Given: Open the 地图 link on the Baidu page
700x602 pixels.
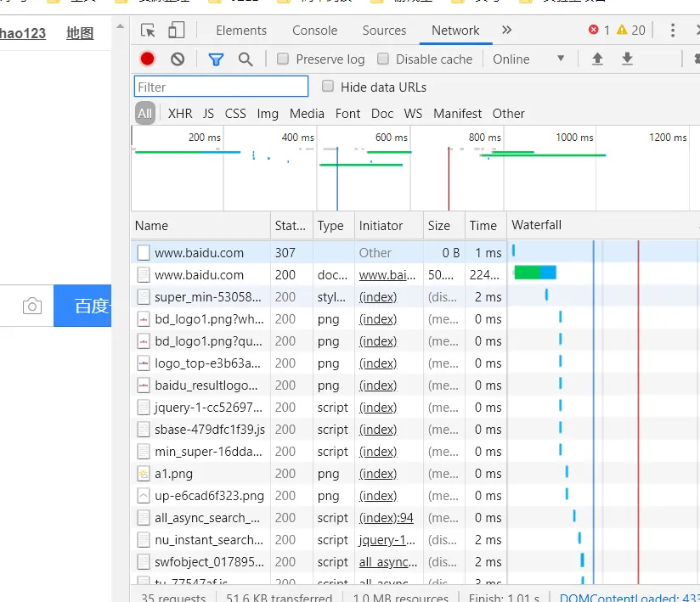Looking at the screenshot, I should [80, 33].
